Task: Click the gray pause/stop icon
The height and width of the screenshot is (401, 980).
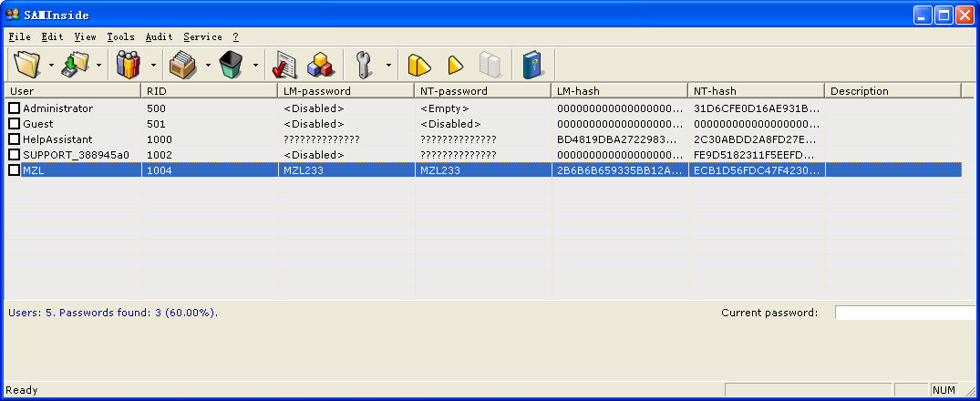Action: tap(490, 64)
